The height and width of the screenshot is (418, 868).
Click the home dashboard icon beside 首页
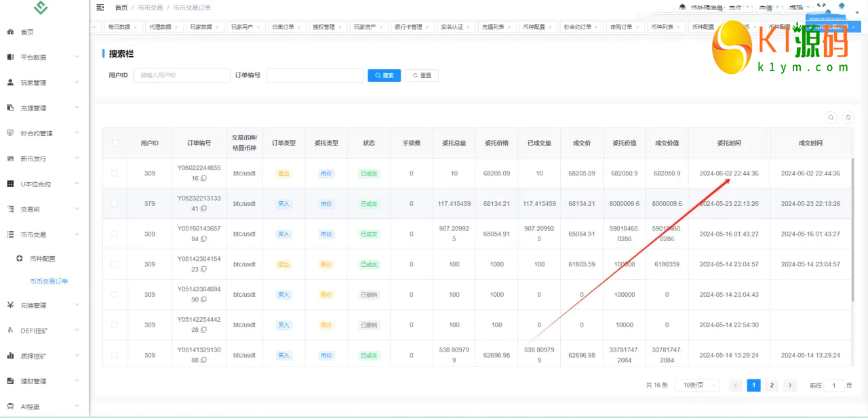click(x=10, y=32)
